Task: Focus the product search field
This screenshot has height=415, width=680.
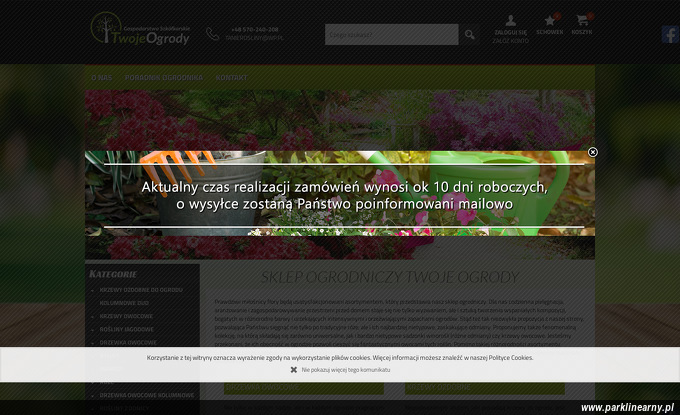Action: coord(392,34)
